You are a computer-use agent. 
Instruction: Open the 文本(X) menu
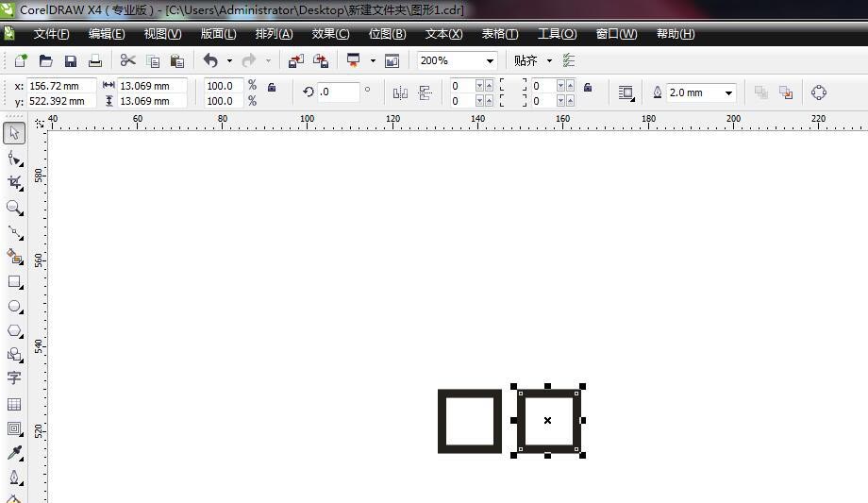tap(444, 34)
